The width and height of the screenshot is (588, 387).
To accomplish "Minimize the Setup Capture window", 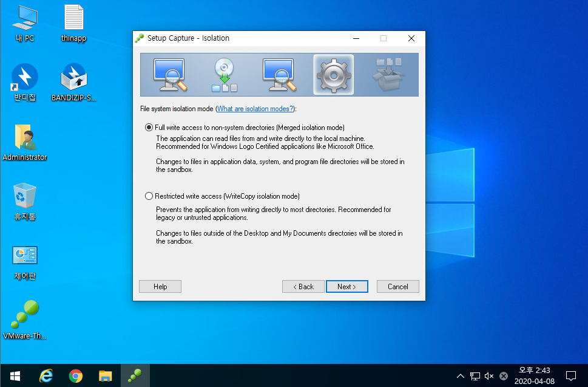I will click(x=356, y=38).
